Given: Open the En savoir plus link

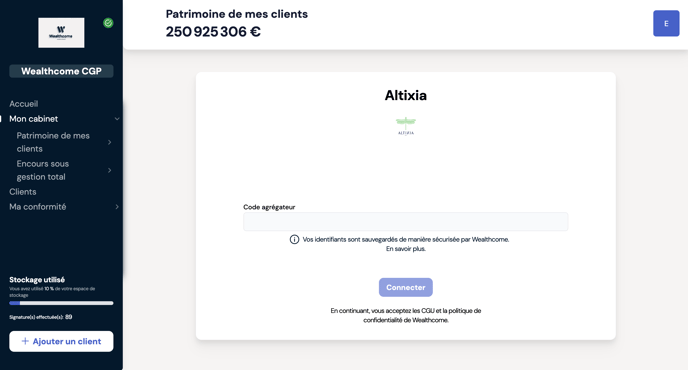Looking at the screenshot, I should click(406, 249).
